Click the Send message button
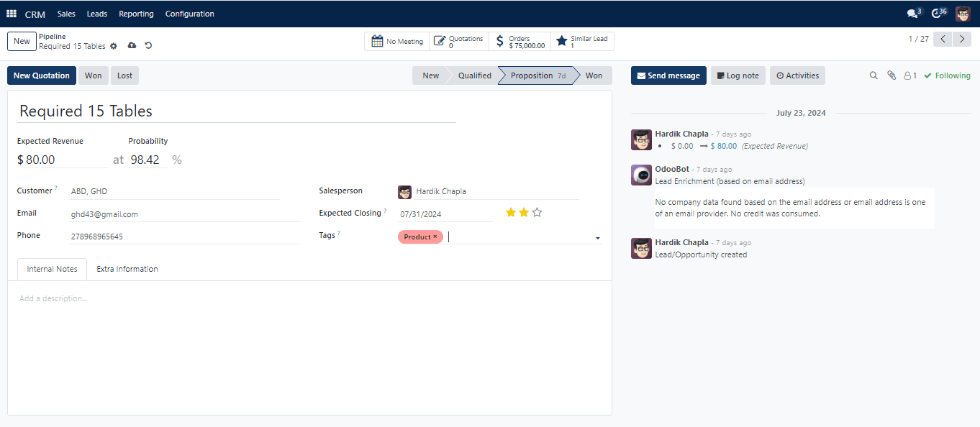Image resolution: width=980 pixels, height=427 pixels. pos(668,75)
